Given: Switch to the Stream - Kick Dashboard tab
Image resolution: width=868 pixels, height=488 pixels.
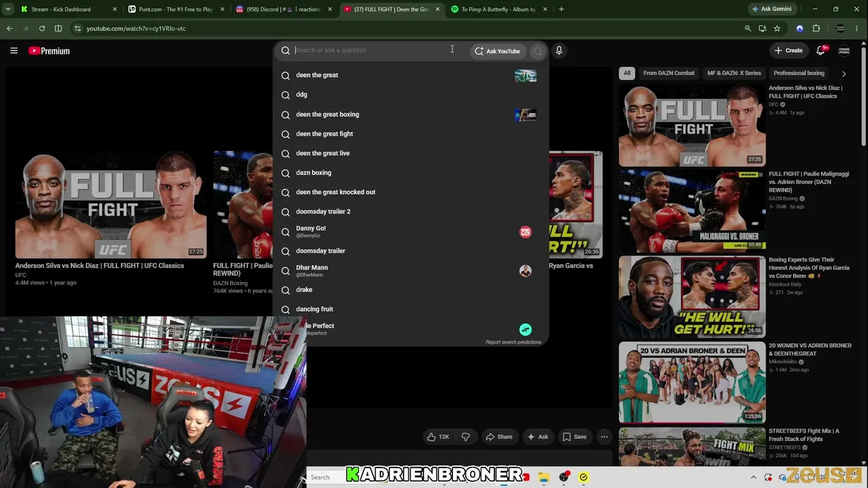Looking at the screenshot, I should (61, 9).
